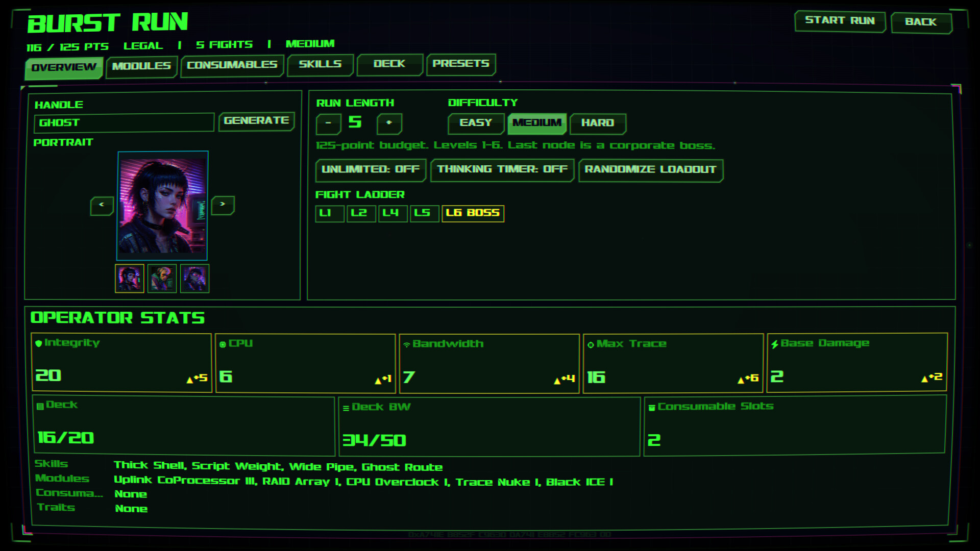Randomize the loadout
The height and width of the screenshot is (551, 980).
pos(650,170)
